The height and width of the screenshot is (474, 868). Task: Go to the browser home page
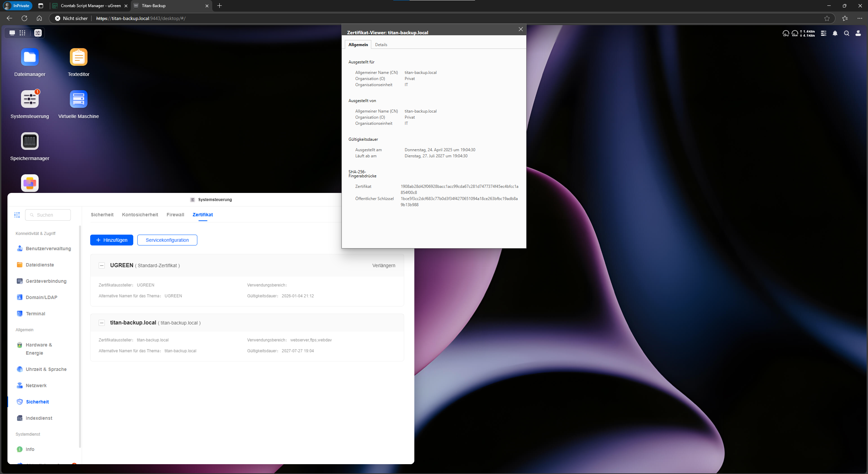coord(39,18)
